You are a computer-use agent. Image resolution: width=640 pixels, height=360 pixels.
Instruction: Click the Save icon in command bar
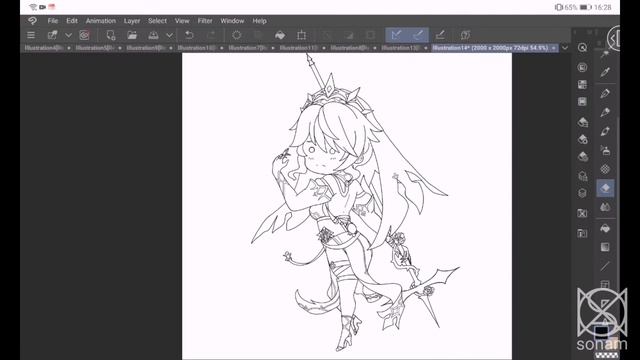tap(153, 35)
